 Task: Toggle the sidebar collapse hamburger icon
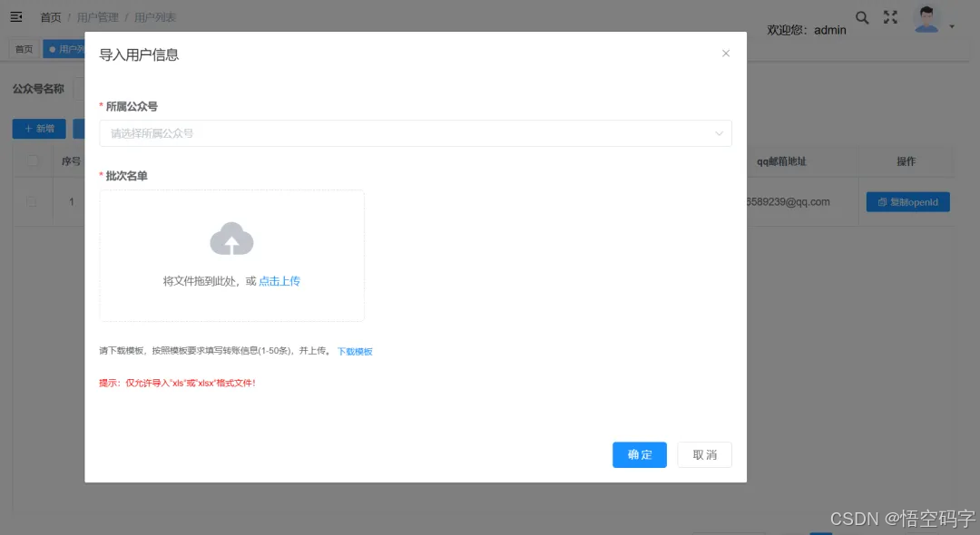(16, 17)
